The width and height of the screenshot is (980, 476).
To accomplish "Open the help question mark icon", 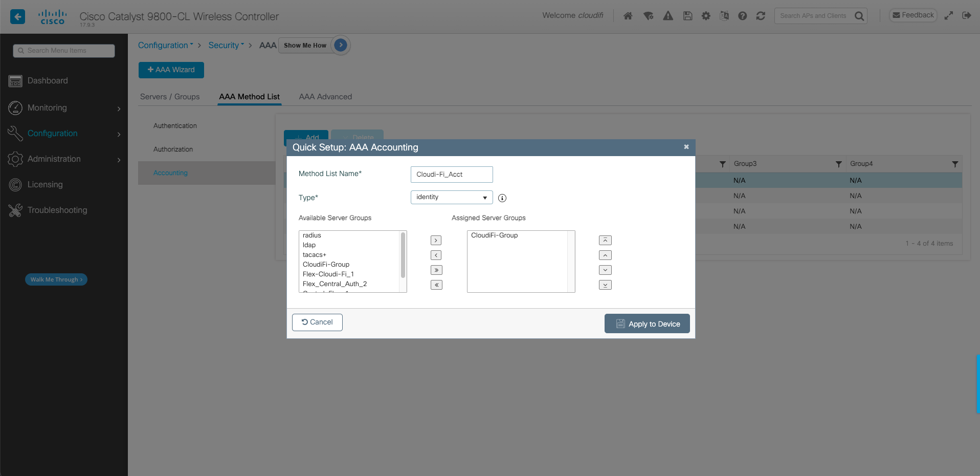I will point(742,16).
